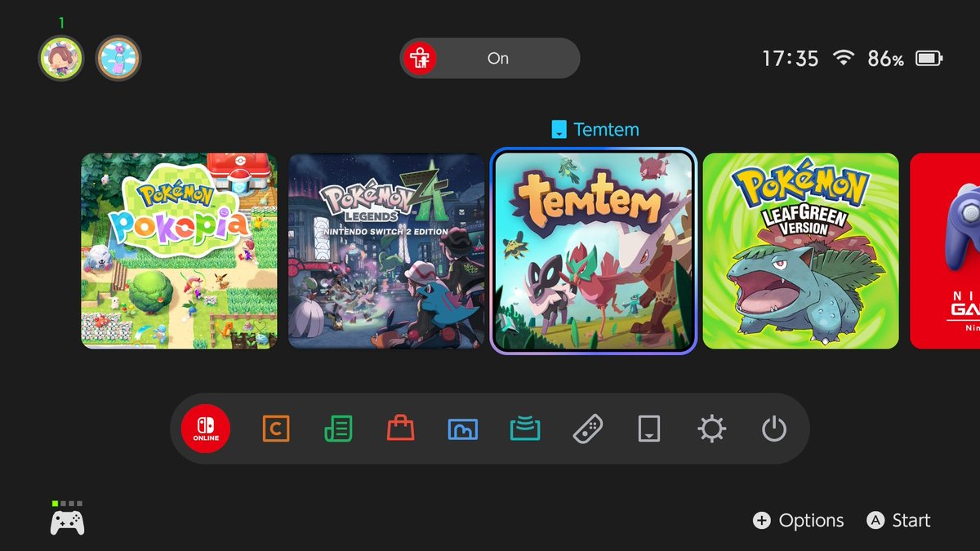
Task: Open the Controllers icon
Action: pyautogui.click(x=588, y=429)
